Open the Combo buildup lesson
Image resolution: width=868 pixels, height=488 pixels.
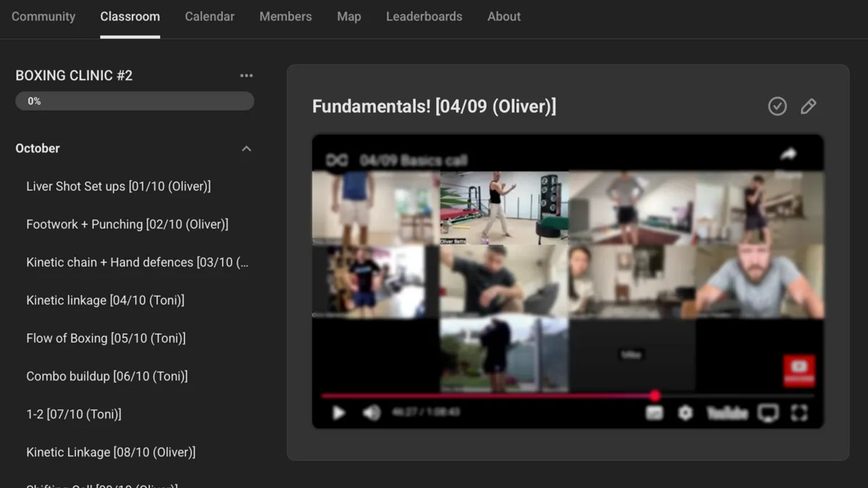[x=107, y=377]
